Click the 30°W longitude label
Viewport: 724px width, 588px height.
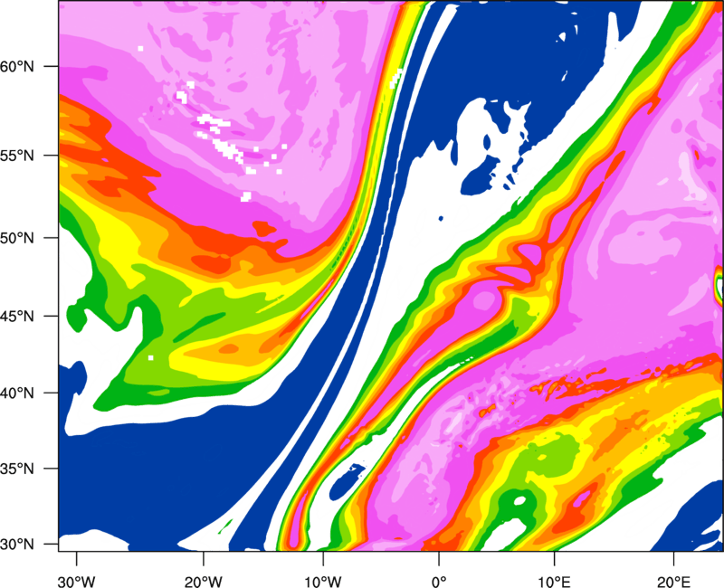(76, 582)
